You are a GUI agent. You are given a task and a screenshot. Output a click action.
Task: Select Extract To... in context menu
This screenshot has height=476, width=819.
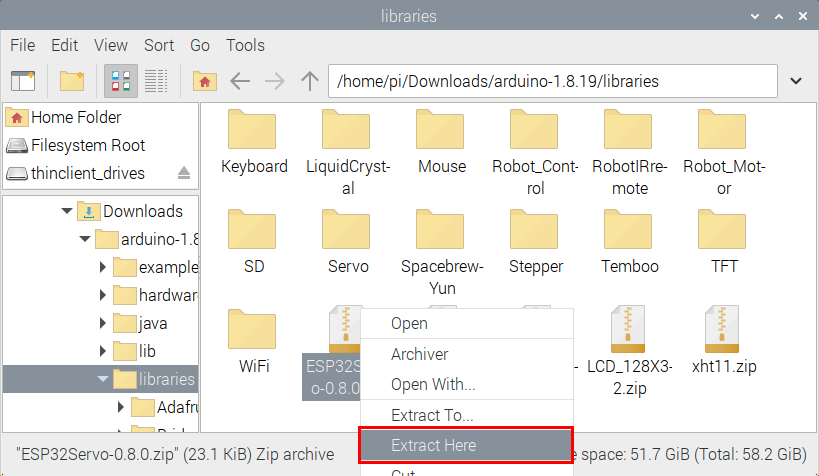point(432,415)
